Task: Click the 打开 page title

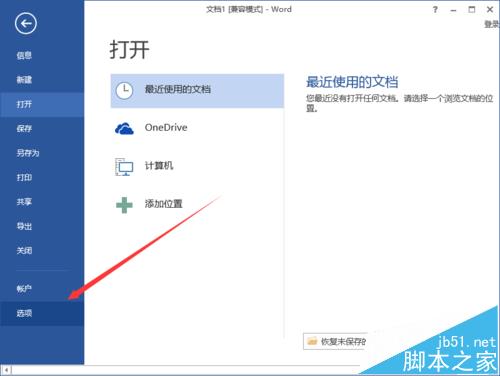Action: [x=129, y=50]
